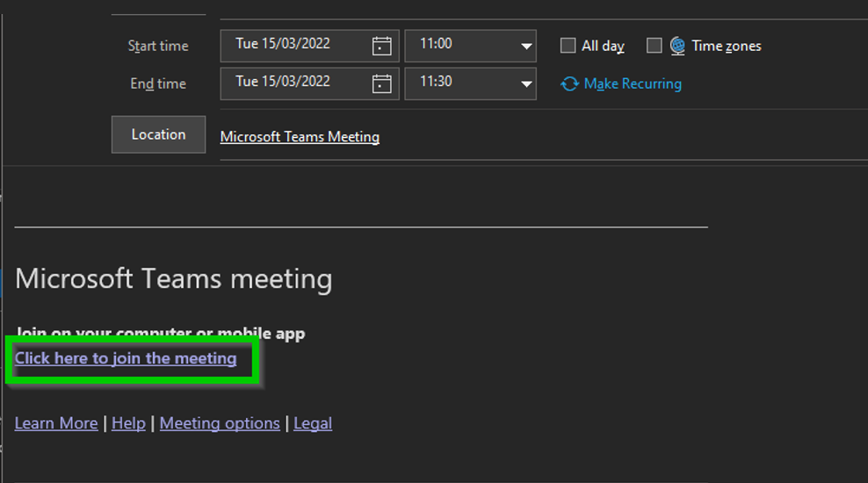Viewport: 868px width, 483px height.
Task: Click the Microsoft Teams Meeting location field
Action: [300, 136]
